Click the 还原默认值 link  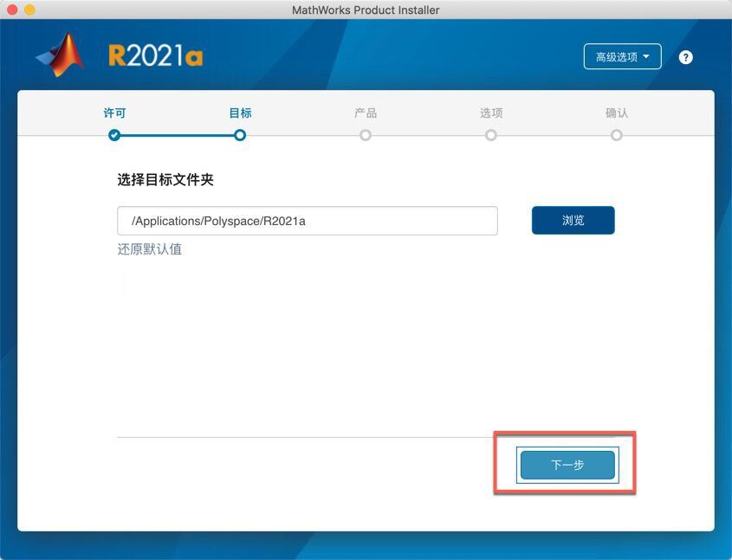[x=149, y=249]
